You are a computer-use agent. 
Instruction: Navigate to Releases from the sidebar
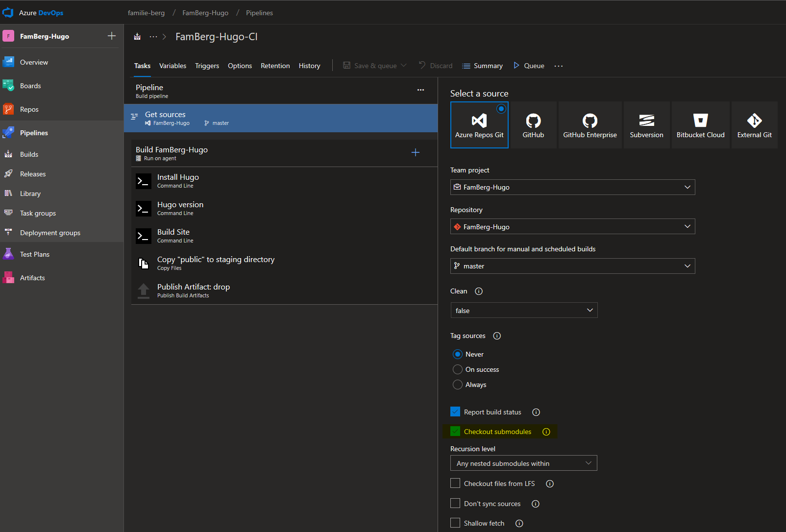click(x=32, y=173)
